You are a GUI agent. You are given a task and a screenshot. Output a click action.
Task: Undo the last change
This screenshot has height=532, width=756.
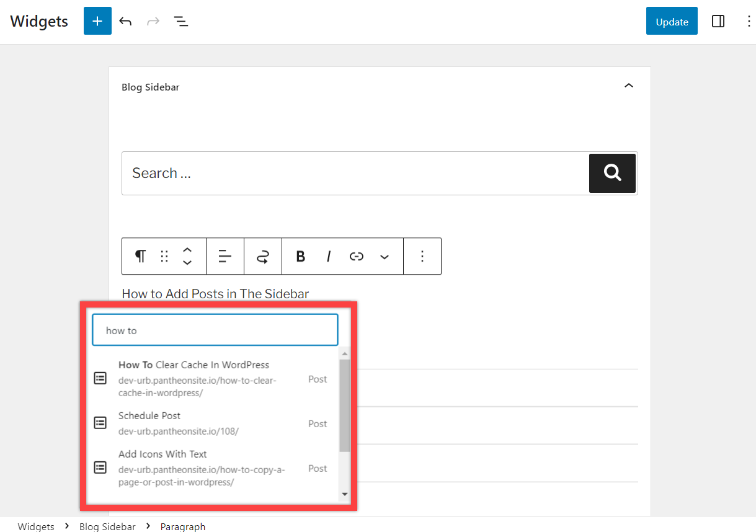pos(126,22)
